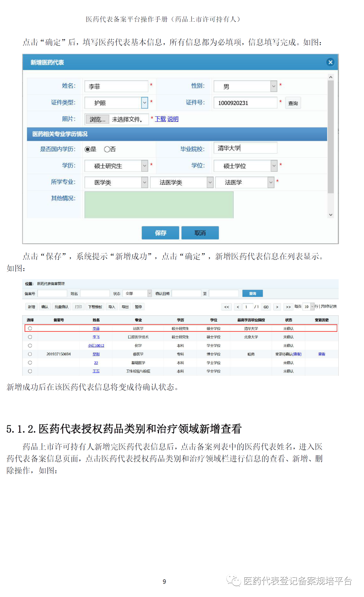Select radio button in 小红10012 row
The image size is (364, 597).
click(x=30, y=345)
